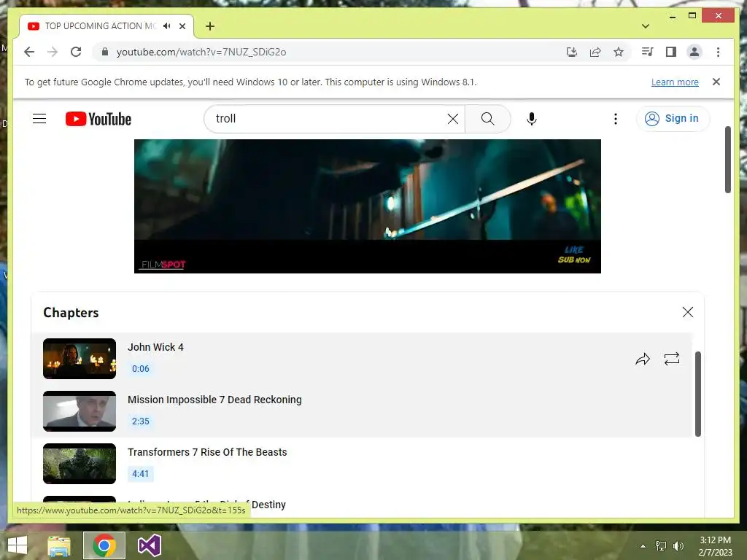The image size is (747, 560).
Task: Switch to Chrome in the taskbar
Action: point(104,545)
